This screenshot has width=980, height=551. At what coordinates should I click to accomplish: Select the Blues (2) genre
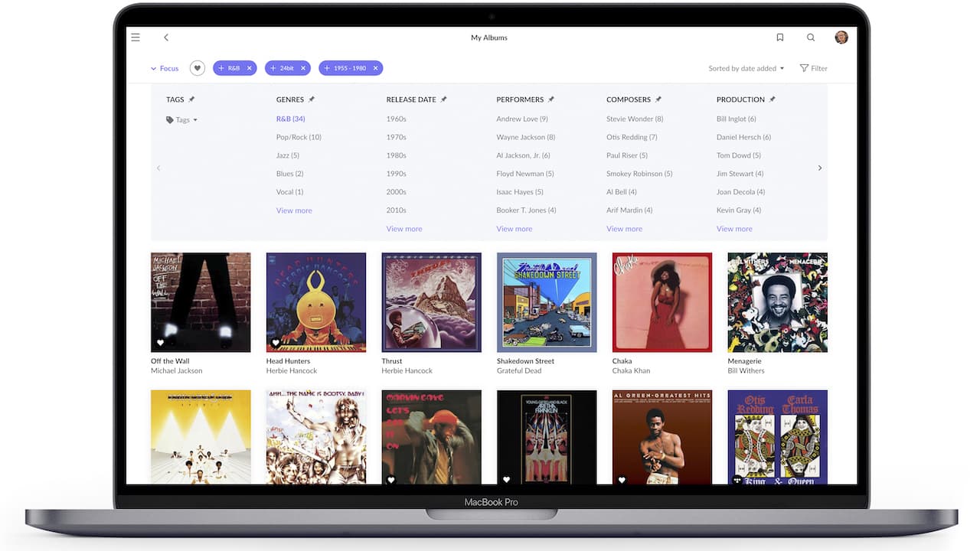(x=290, y=174)
